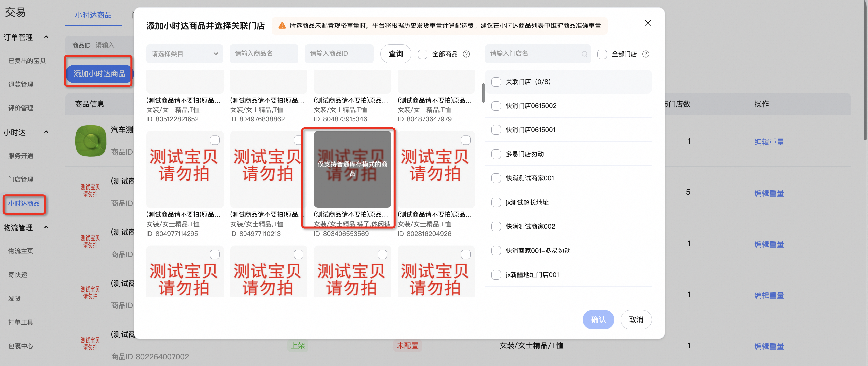Focus the 请输入商品ID field in the dialog
The width and height of the screenshot is (868, 366).
pos(339,54)
